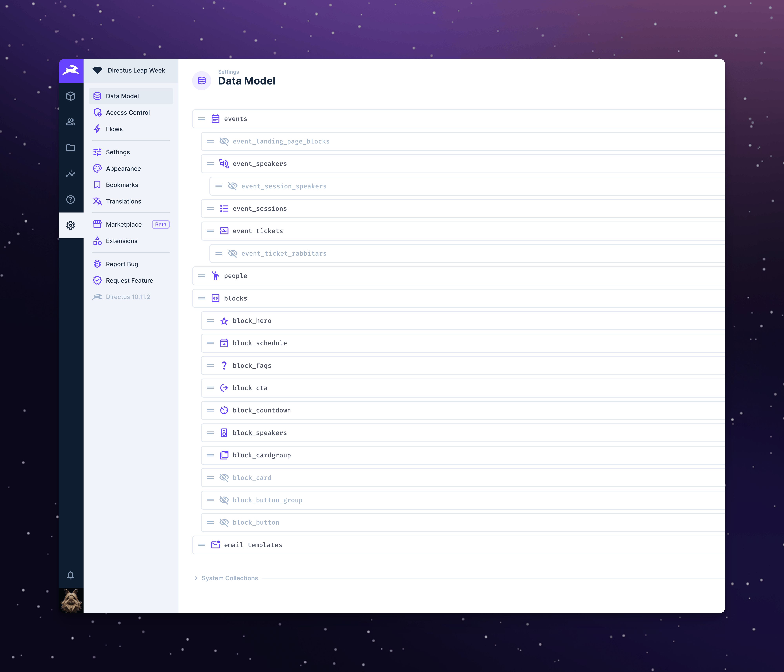Screen dimensions: 784x672
Task: Click the notifications bell icon
Action: point(71,575)
